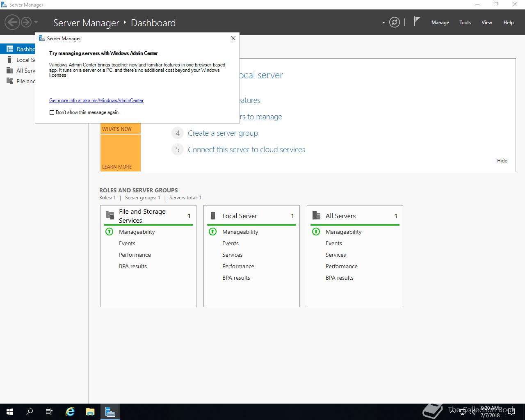Open Events in All Servers tile
The image size is (525, 420).
(334, 243)
